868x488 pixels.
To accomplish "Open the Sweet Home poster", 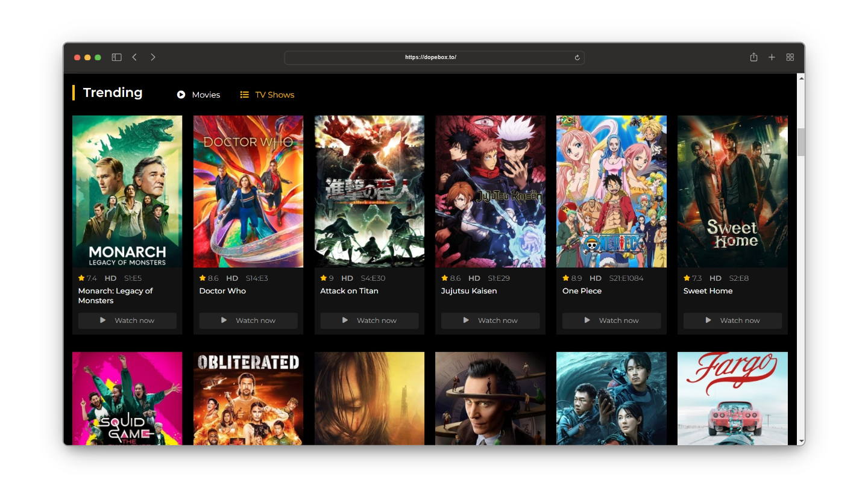I will point(732,192).
